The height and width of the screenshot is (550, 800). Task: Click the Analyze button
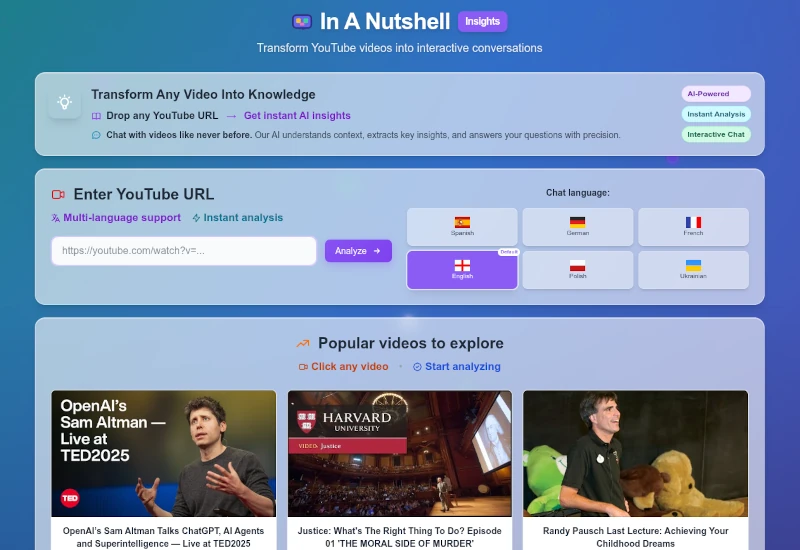click(358, 251)
